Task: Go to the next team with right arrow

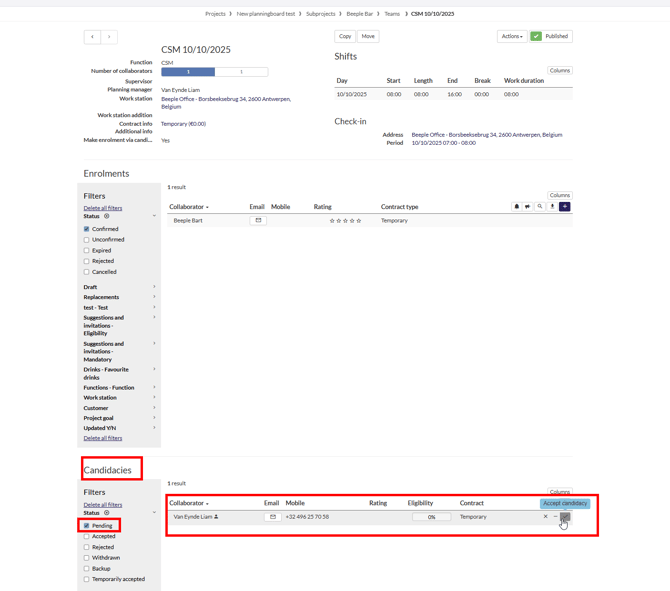Action: tap(109, 37)
